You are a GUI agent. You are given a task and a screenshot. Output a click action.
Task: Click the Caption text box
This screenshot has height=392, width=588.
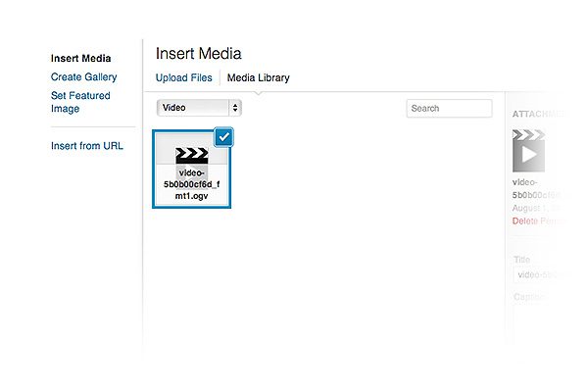pyautogui.click(x=549, y=314)
